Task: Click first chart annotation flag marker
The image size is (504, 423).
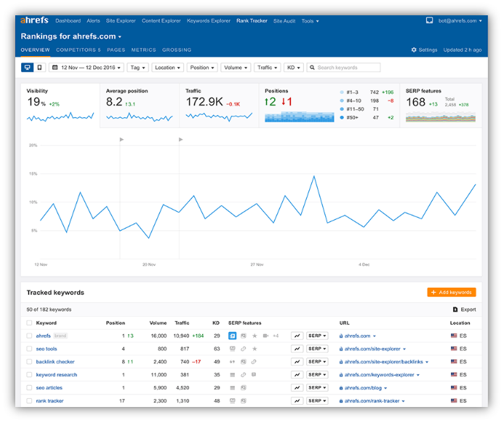Action: click(121, 139)
